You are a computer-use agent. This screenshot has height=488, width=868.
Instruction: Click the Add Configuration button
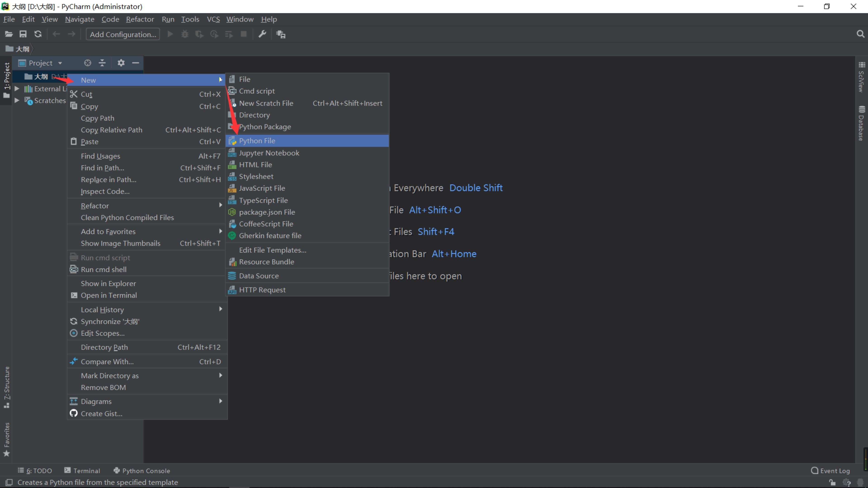coord(123,34)
